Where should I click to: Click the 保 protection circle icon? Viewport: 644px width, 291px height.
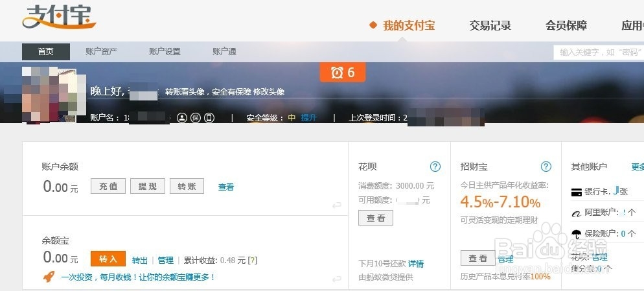[196, 118]
